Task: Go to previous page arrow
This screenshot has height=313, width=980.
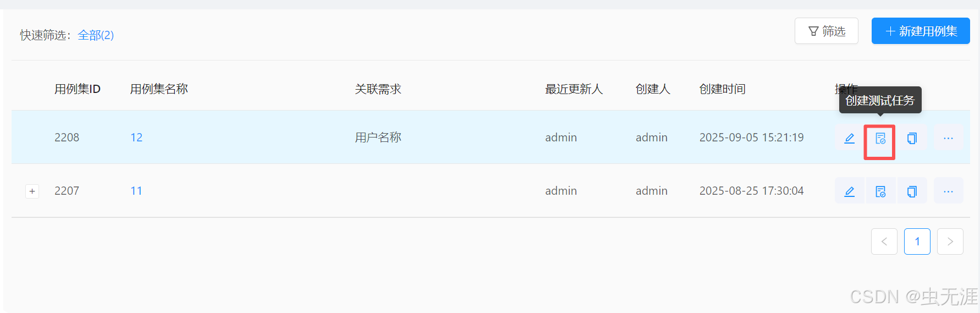Action: pyautogui.click(x=884, y=241)
